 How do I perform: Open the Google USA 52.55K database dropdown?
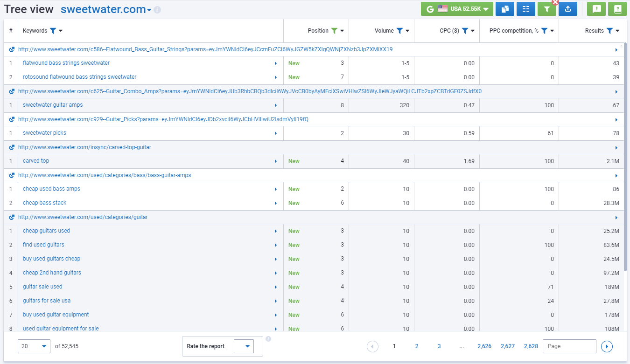tap(457, 9)
